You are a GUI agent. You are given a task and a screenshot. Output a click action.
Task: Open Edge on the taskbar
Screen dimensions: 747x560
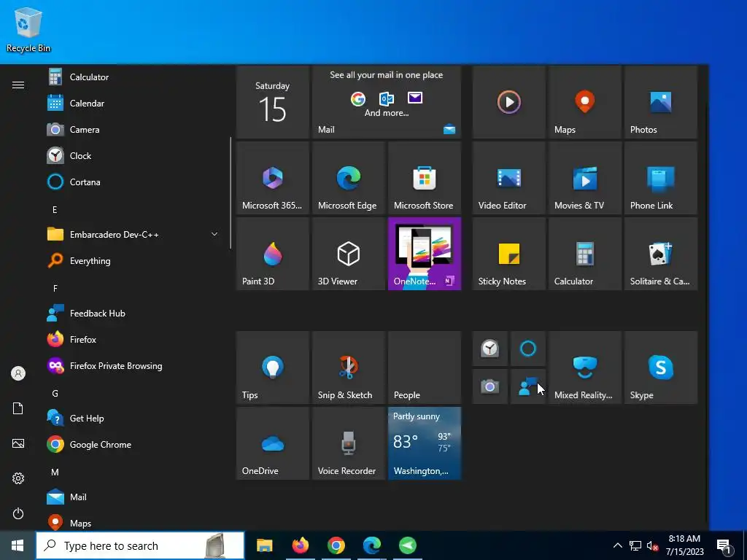point(371,545)
